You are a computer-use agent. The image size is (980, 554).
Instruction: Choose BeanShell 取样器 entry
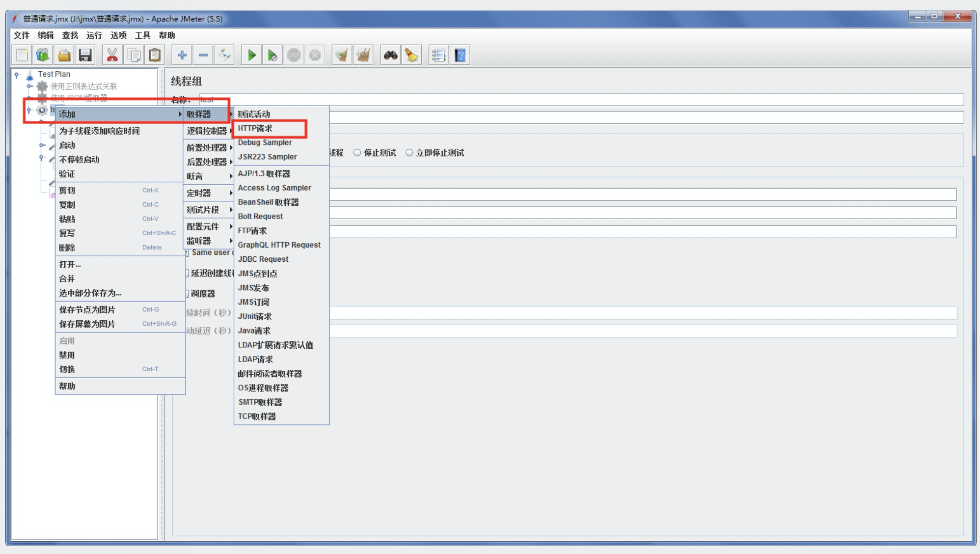[x=281, y=202]
